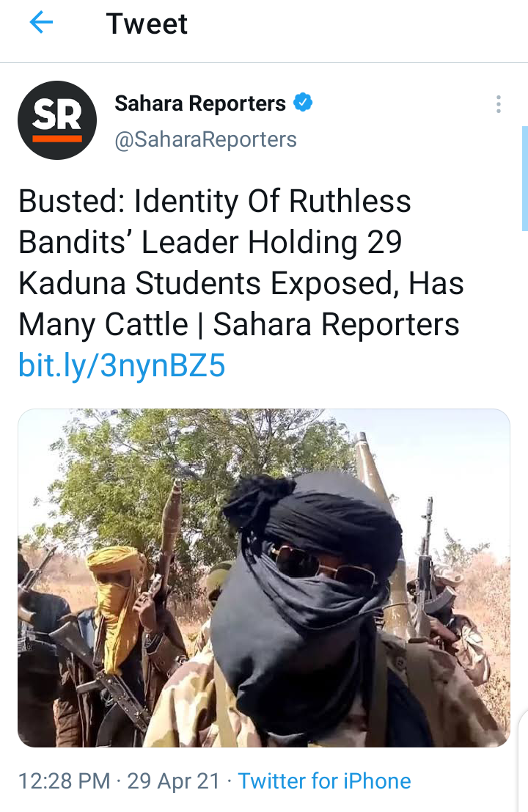The height and width of the screenshot is (812, 528).
Task: Open the Twitter for iPhone source link
Action: pyautogui.click(x=324, y=781)
